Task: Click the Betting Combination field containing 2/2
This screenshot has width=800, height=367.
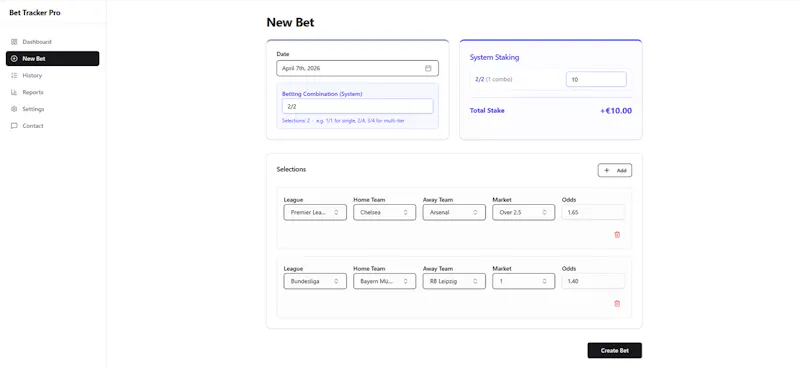Action: coord(358,106)
